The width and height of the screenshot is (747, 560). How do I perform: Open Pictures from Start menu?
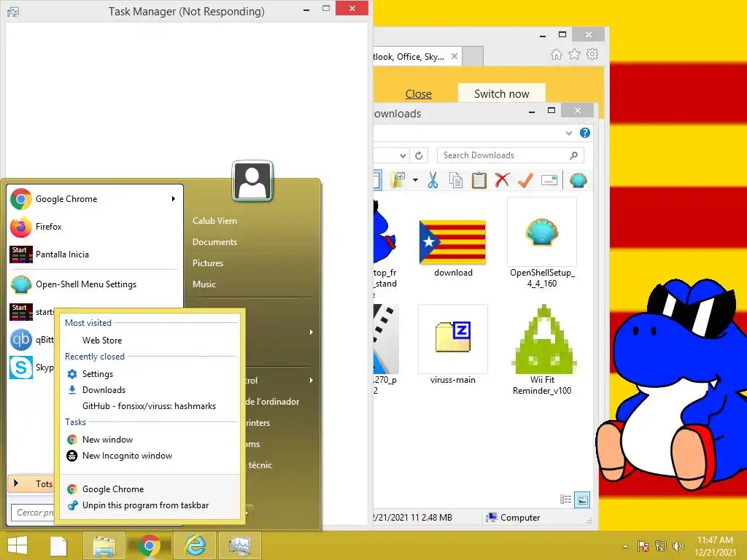click(208, 262)
